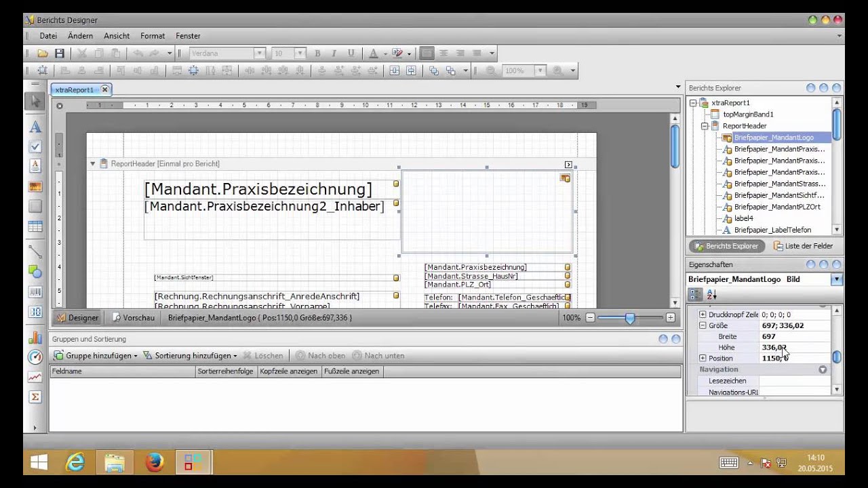Image resolution: width=868 pixels, height=488 pixels.
Task: Open the Gauge control tool
Action: point(35,357)
